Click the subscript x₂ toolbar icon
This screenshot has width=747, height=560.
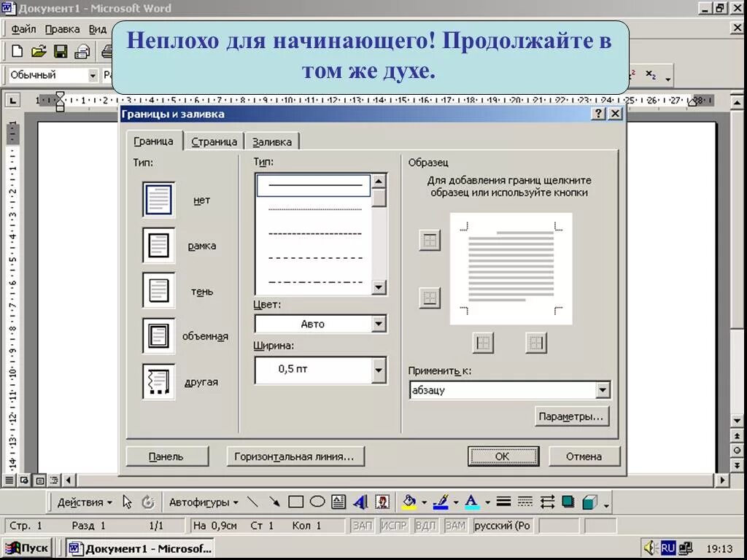pyautogui.click(x=651, y=75)
